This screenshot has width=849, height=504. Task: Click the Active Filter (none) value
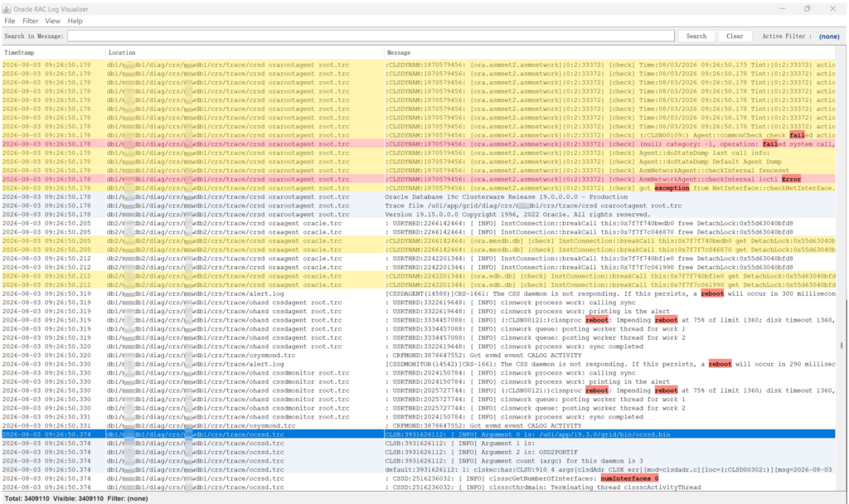829,36
